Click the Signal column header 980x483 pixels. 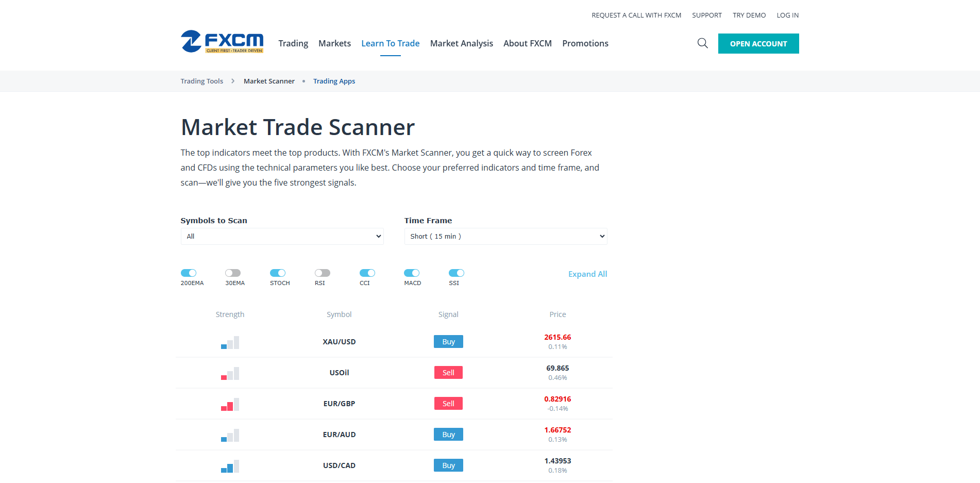[x=448, y=314]
